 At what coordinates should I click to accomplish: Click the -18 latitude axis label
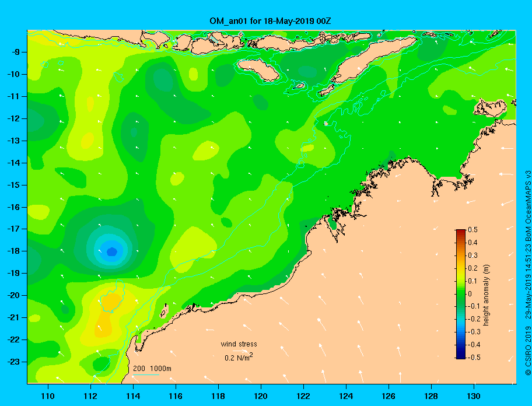point(13,251)
